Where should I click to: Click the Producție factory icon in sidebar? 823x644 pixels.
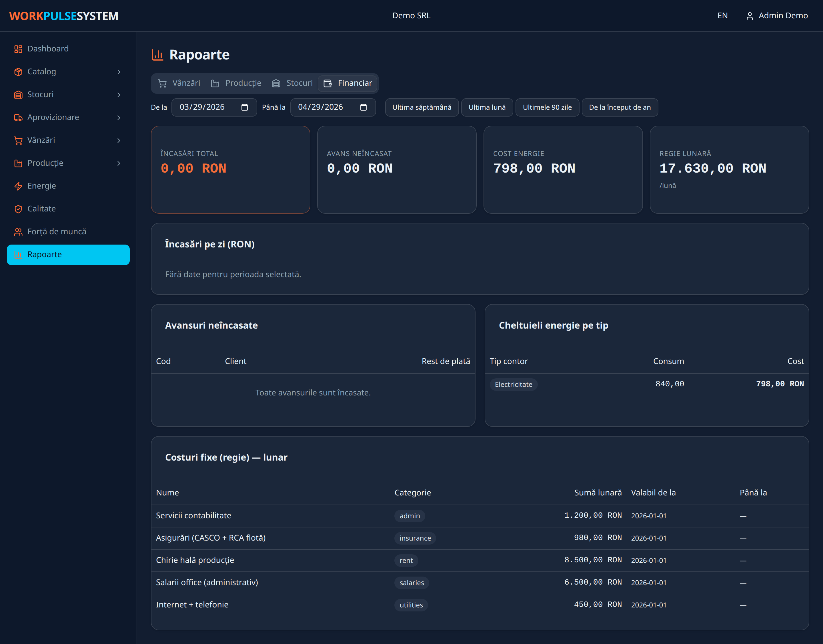click(18, 163)
